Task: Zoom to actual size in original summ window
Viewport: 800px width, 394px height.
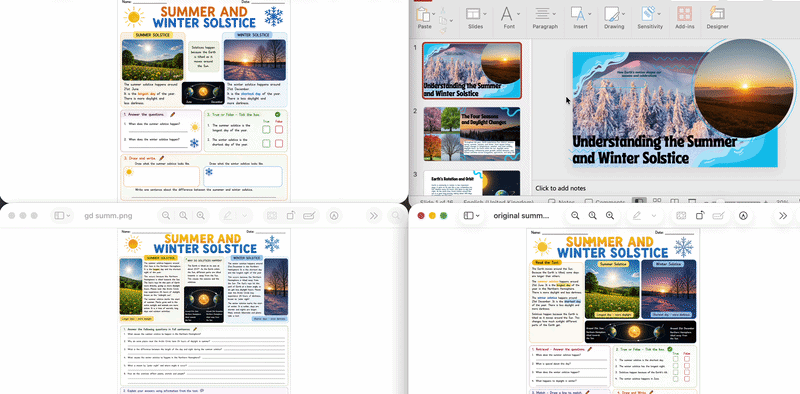Action: (592, 216)
